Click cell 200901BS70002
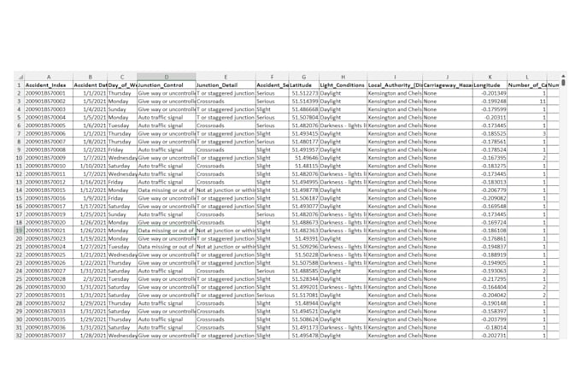This screenshot has height=392, width=581. pos(49,101)
